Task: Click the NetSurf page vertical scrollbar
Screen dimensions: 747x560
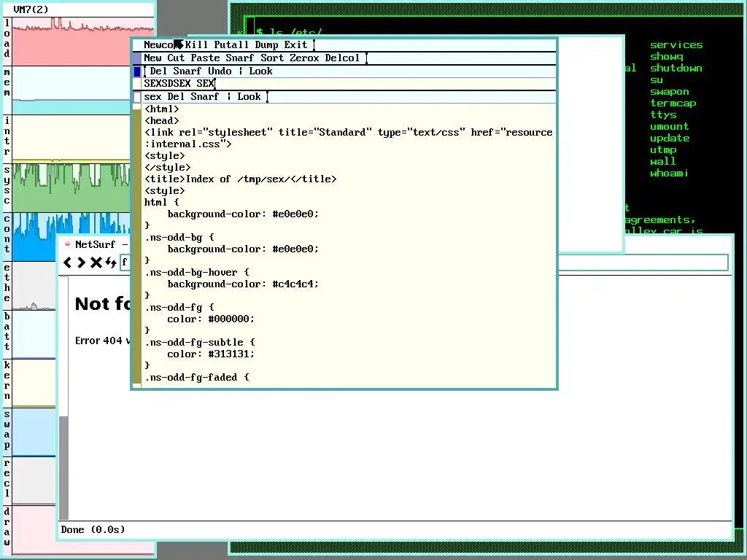Action: (x=64, y=398)
